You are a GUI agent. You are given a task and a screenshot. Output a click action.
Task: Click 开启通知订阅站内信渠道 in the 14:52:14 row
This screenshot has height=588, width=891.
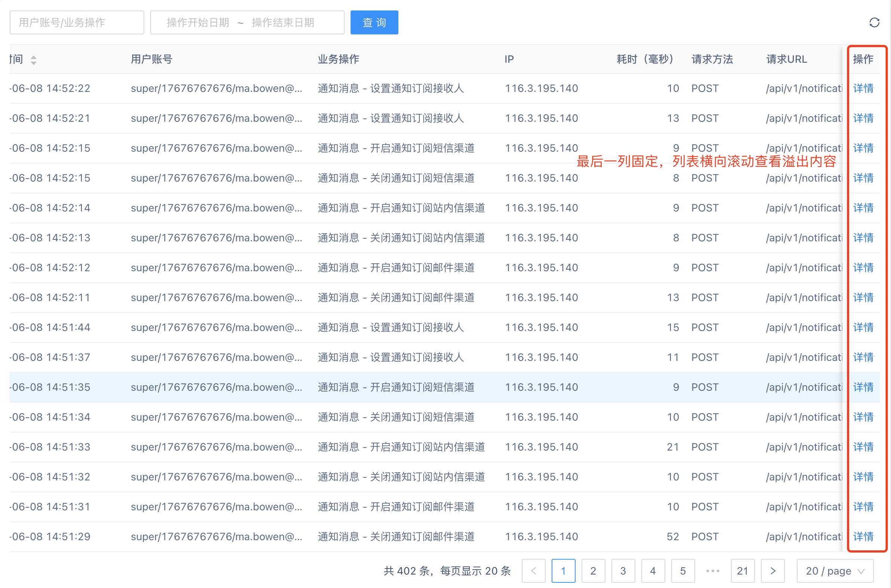(x=427, y=208)
